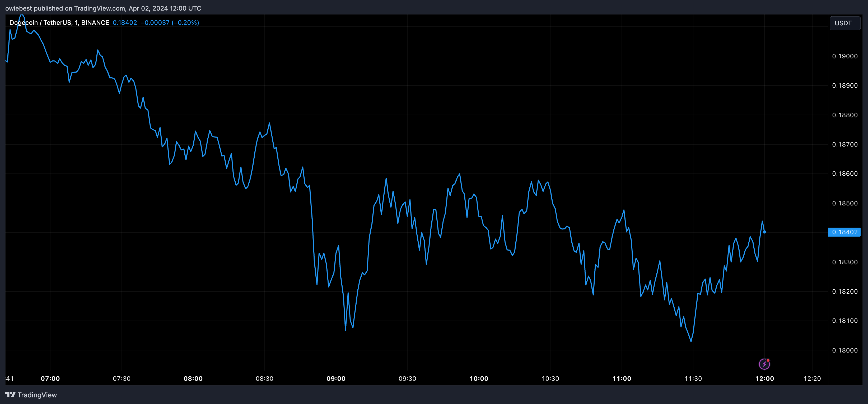The height and width of the screenshot is (404, 868).
Task: Click the 08:30 time axis label
Action: pos(264,378)
